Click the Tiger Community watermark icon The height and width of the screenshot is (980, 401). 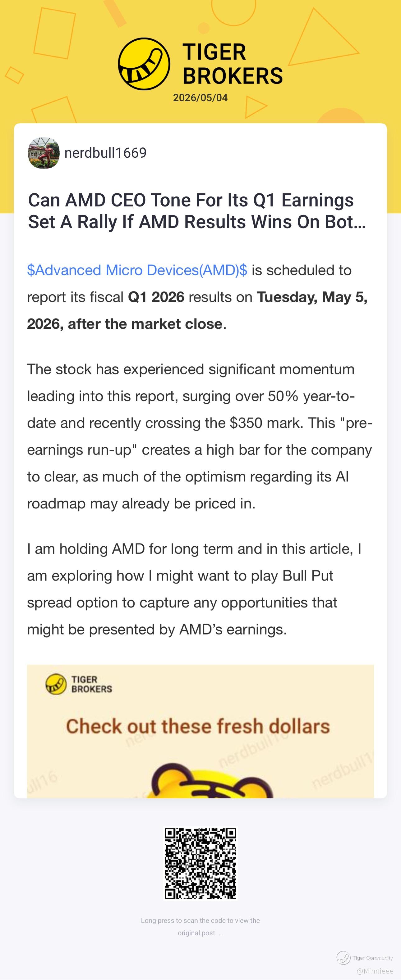(343, 958)
